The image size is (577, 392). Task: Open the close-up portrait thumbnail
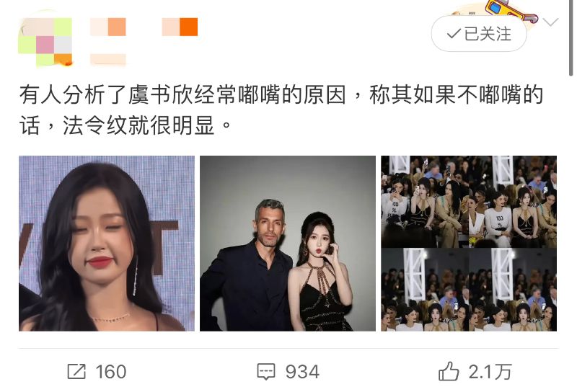coord(107,244)
